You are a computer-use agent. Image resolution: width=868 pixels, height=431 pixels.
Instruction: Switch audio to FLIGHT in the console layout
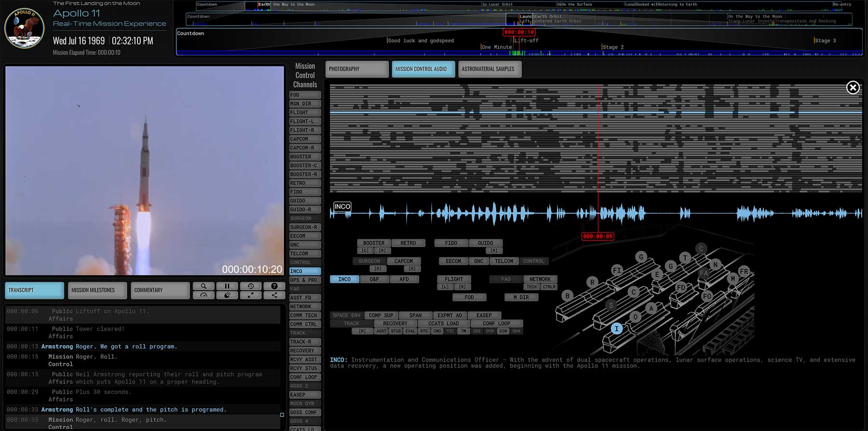[453, 279]
